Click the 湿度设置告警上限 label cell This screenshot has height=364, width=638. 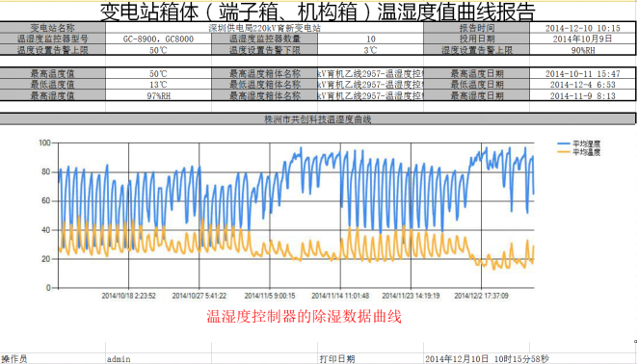point(476,50)
